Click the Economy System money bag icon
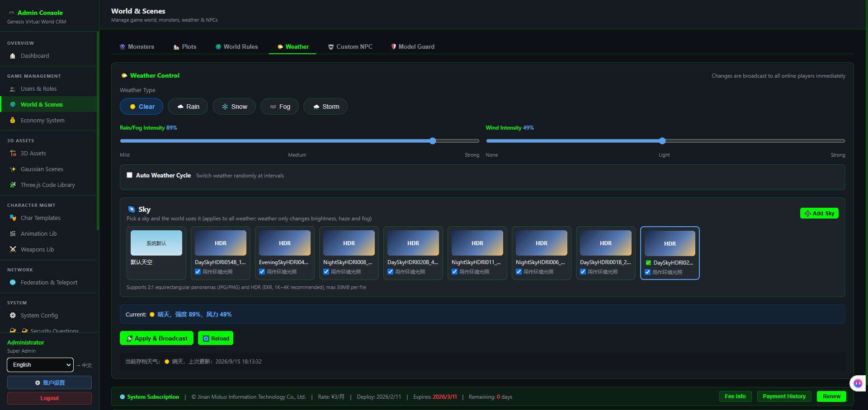This screenshot has width=868, height=410. [x=13, y=121]
